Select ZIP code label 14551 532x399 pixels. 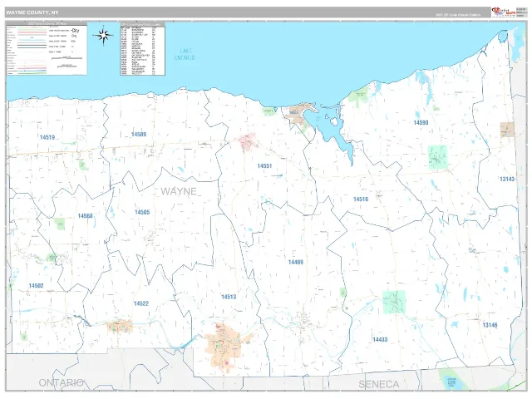pos(264,166)
